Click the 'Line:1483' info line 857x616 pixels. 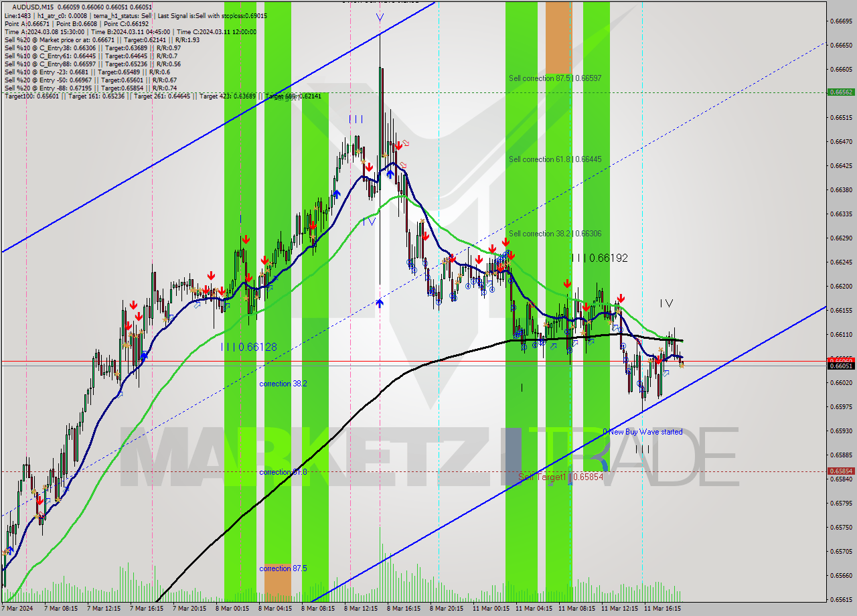[135, 15]
